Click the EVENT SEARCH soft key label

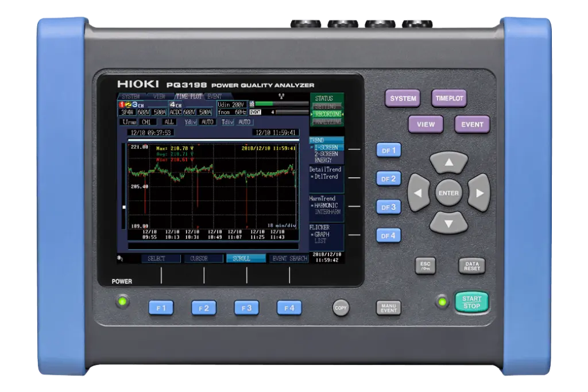pos(289,259)
